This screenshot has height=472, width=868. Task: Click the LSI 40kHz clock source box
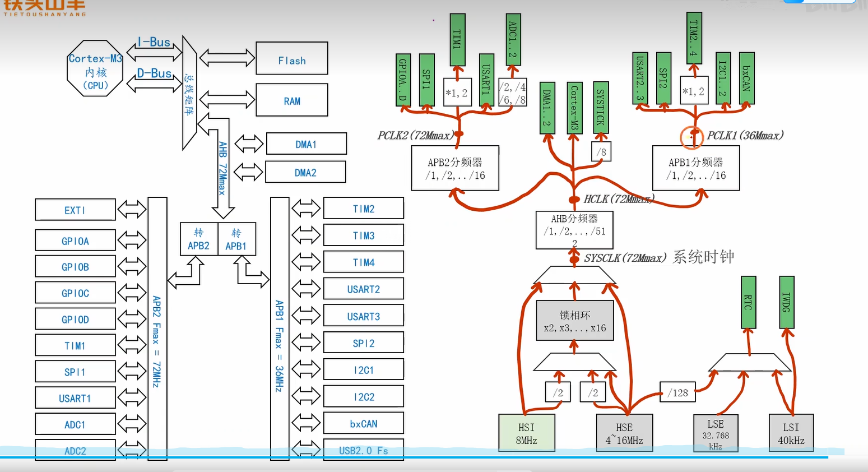pos(791,433)
